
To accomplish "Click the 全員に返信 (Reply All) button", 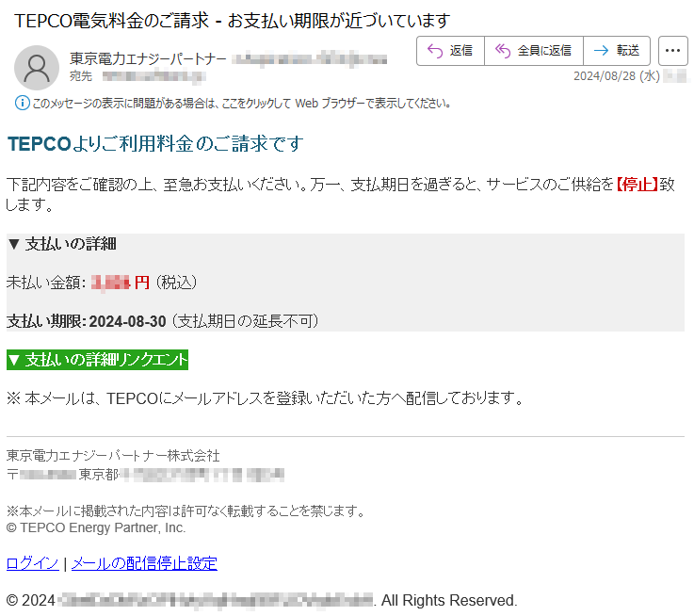I will click(x=534, y=51).
